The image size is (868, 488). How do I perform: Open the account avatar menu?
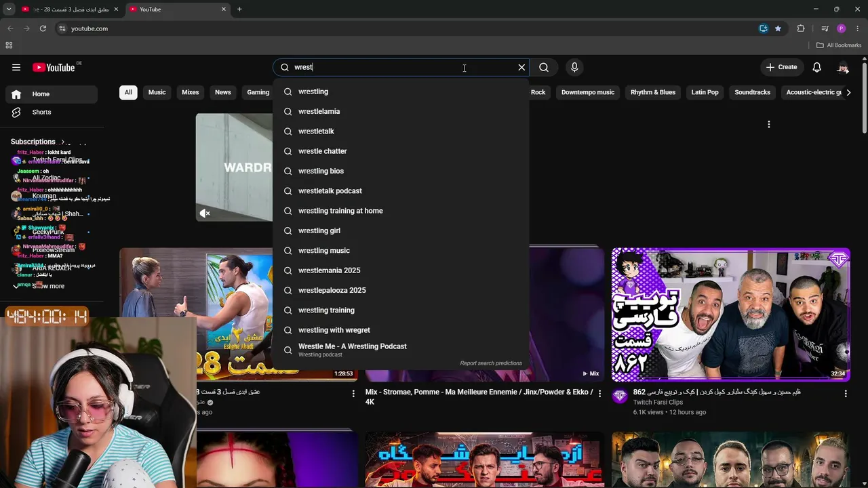coord(843,67)
